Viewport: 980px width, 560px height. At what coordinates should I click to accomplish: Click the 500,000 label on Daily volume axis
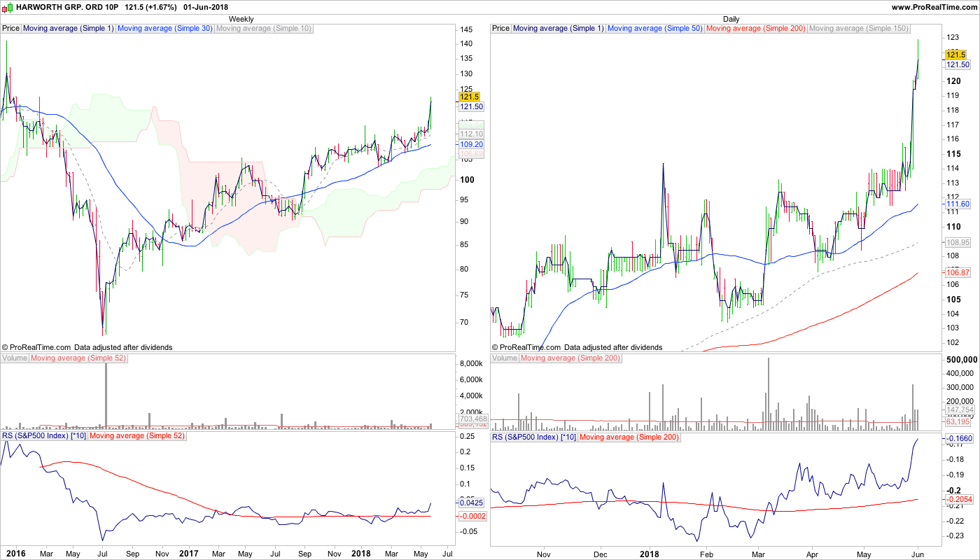[x=962, y=360]
